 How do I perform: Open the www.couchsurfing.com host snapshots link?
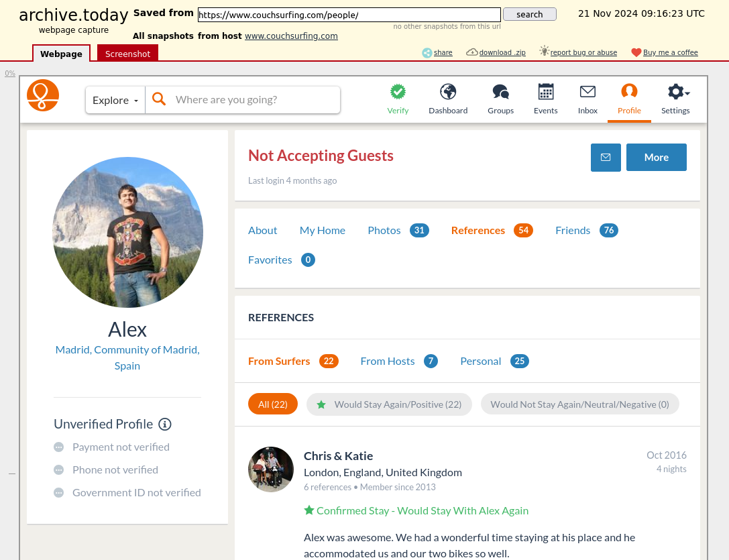coord(292,36)
